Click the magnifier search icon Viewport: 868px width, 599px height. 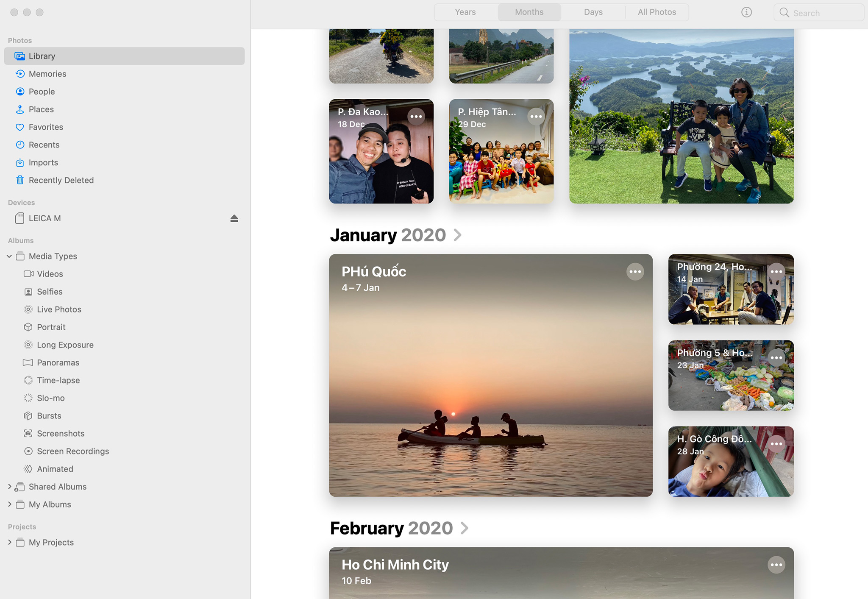tap(785, 13)
